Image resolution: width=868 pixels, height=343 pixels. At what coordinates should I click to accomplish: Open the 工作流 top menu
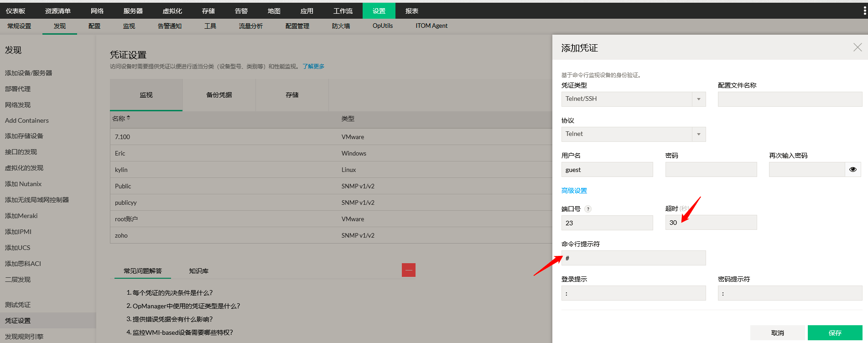click(x=343, y=11)
